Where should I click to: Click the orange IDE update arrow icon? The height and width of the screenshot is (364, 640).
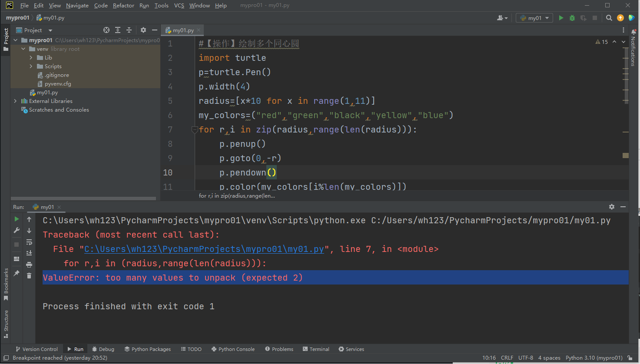(x=620, y=18)
